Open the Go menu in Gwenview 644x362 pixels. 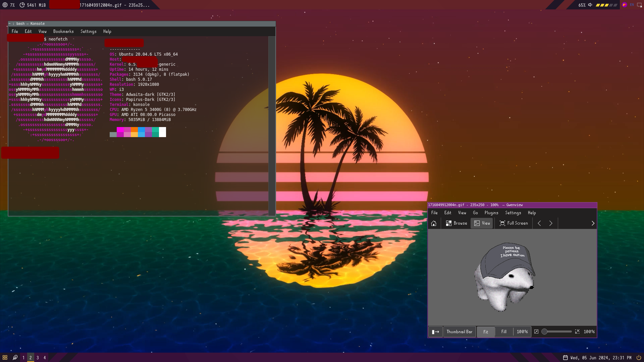click(475, 213)
